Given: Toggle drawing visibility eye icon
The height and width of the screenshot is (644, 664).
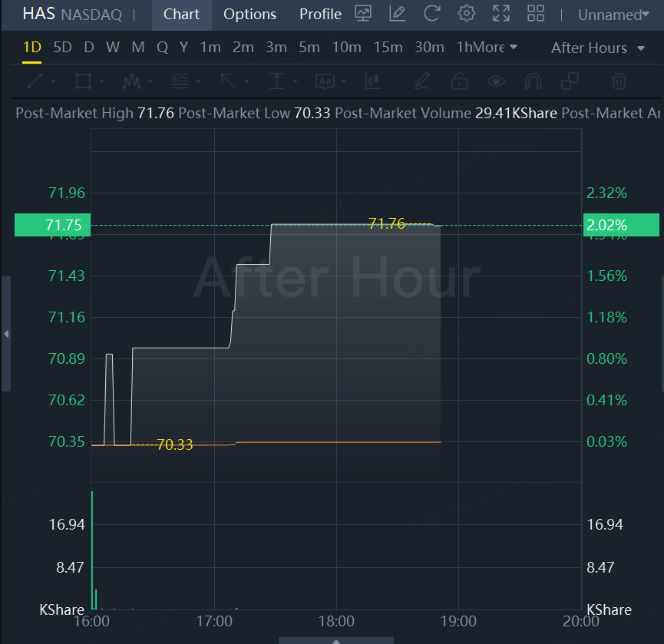Looking at the screenshot, I should tap(496, 81).
